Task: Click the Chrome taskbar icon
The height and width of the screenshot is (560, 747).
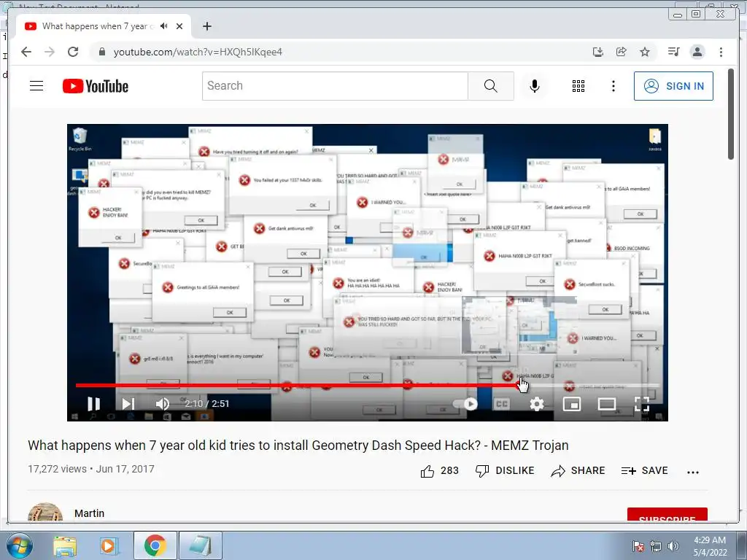Action: (x=155, y=545)
